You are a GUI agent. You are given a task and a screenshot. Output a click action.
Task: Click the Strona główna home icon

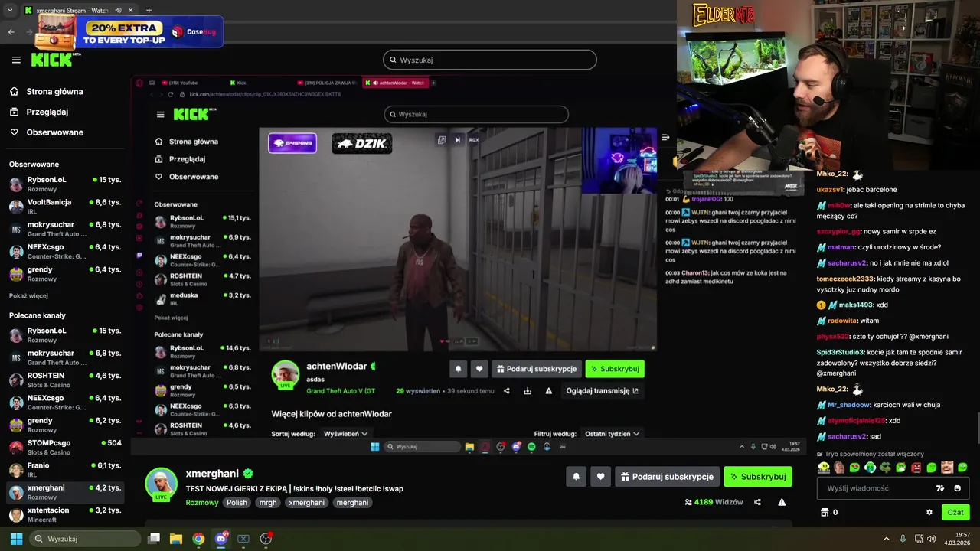point(15,91)
